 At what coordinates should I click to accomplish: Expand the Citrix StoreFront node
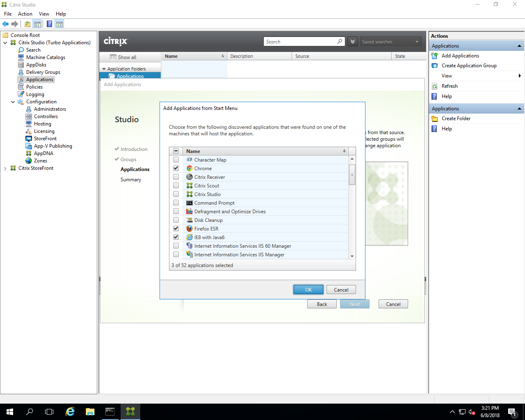5,168
